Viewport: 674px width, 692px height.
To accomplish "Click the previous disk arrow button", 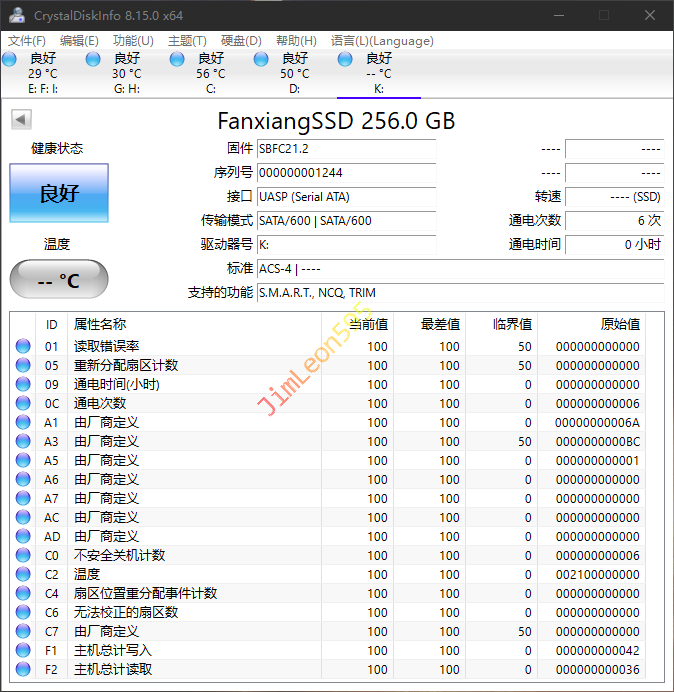I will click(x=21, y=120).
